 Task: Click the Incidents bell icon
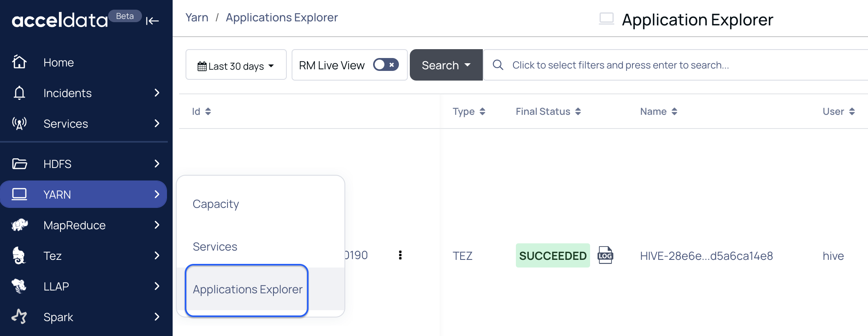tap(19, 93)
